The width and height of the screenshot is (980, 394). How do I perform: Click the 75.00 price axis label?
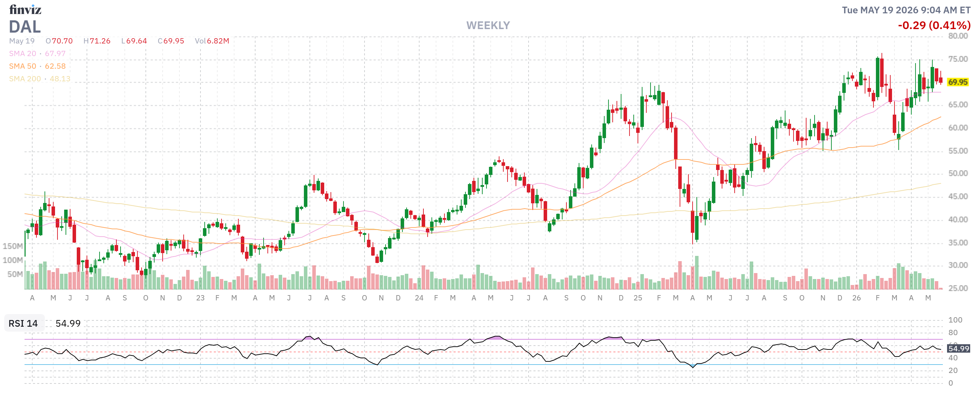coord(958,59)
